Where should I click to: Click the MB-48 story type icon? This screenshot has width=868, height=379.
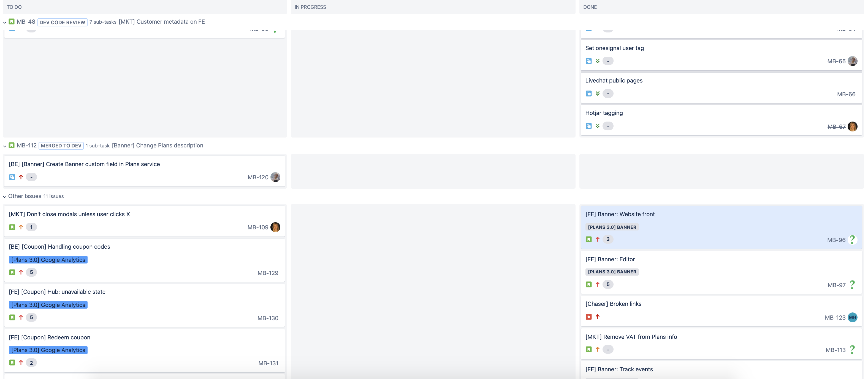pyautogui.click(x=12, y=21)
